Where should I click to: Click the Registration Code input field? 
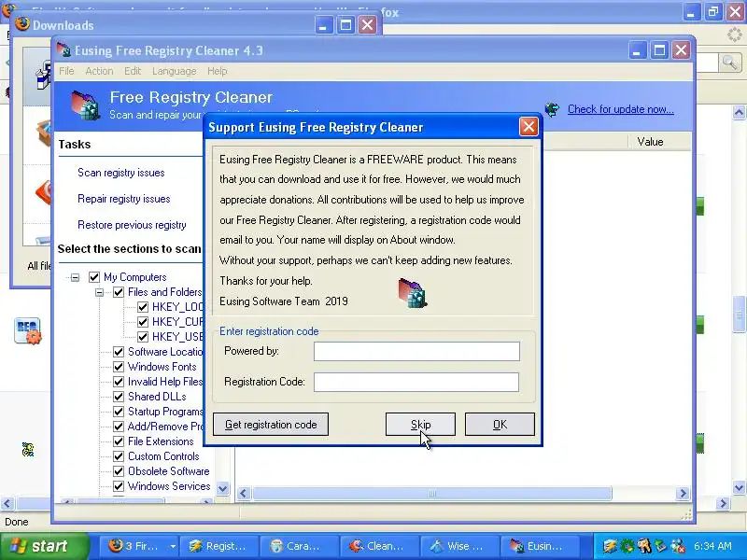coord(416,382)
